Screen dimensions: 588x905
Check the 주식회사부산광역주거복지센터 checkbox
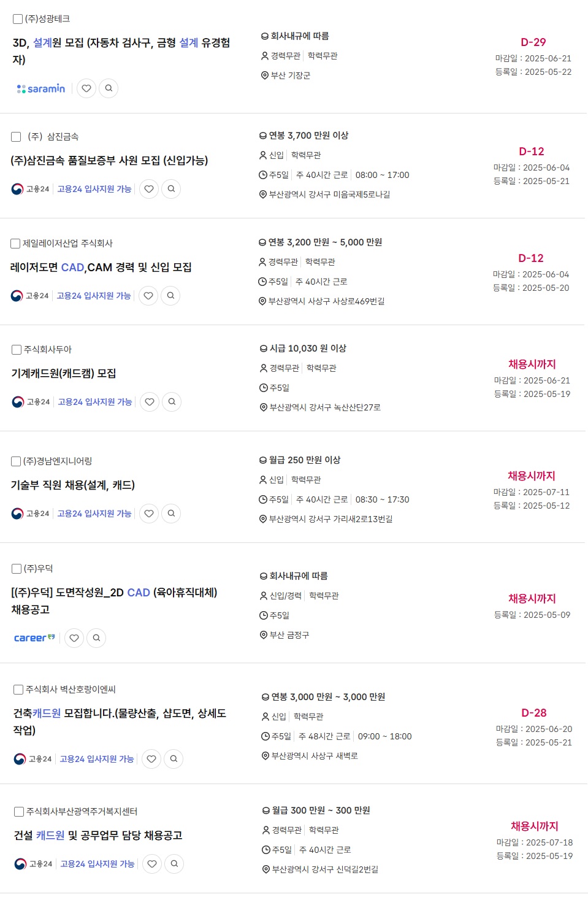coord(19,812)
